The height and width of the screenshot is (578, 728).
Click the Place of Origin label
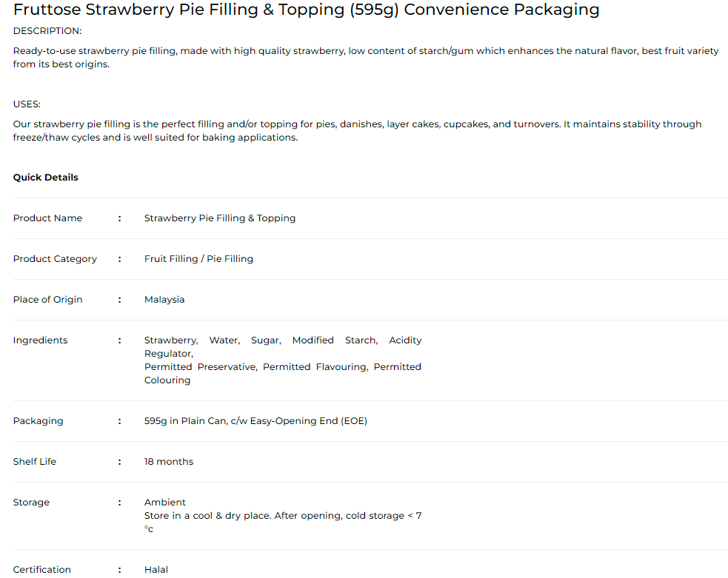47,300
